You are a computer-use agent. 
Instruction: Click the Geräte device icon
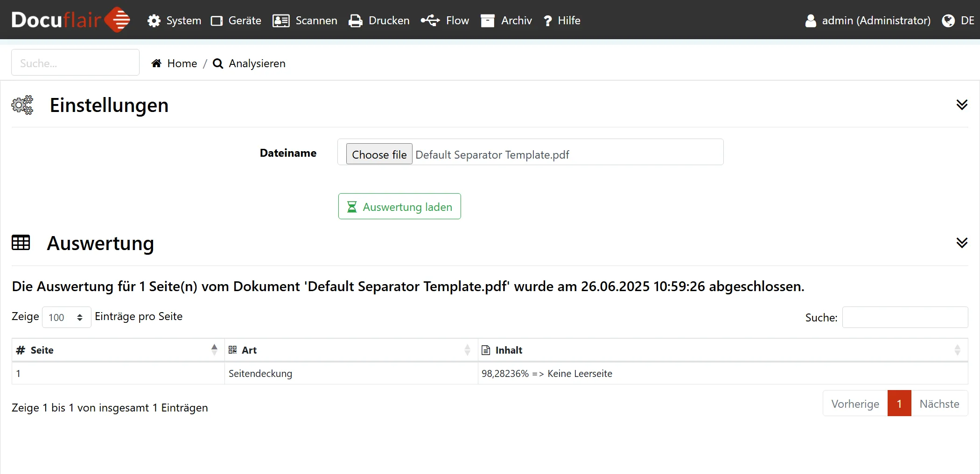(x=217, y=21)
